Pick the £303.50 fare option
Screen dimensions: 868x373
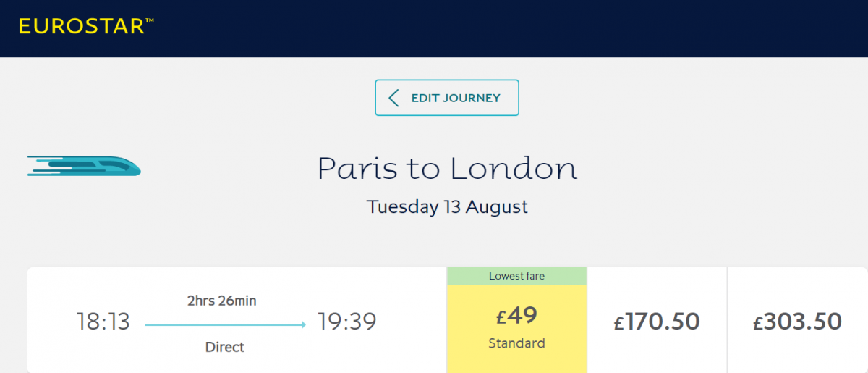click(x=797, y=321)
